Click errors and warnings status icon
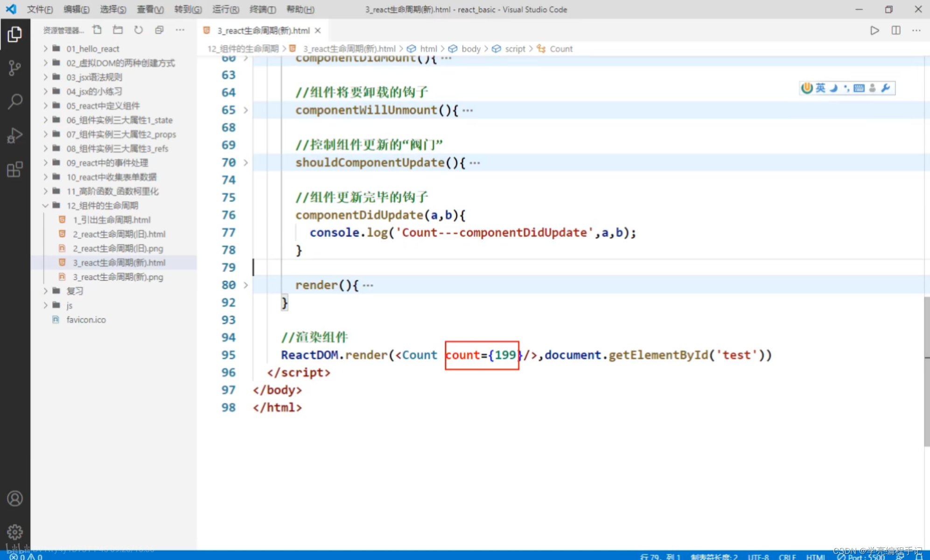 pyautogui.click(x=26, y=556)
